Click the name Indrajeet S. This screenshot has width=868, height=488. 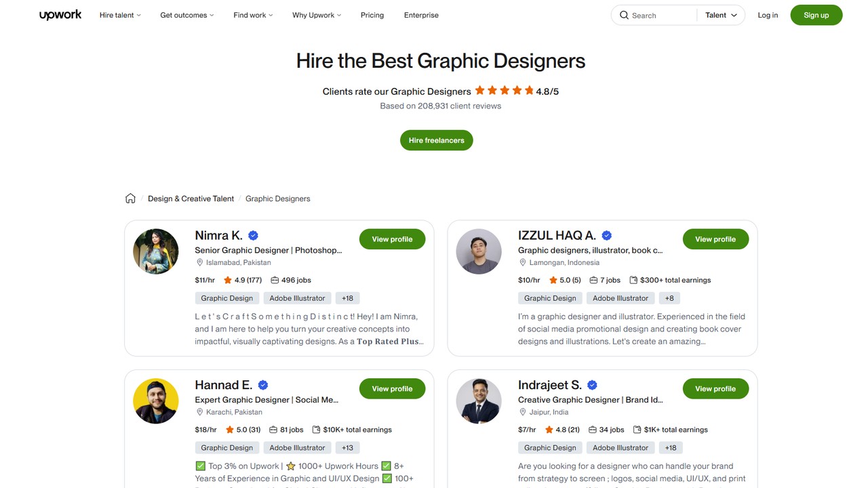point(550,385)
